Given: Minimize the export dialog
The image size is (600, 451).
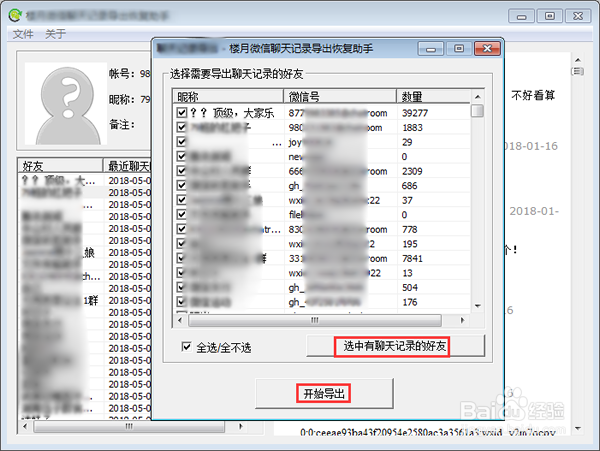Looking at the screenshot, I should click(x=431, y=49).
